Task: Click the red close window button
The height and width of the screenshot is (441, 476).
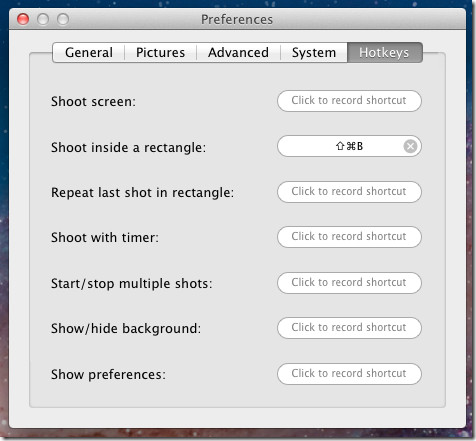Action: point(23,19)
